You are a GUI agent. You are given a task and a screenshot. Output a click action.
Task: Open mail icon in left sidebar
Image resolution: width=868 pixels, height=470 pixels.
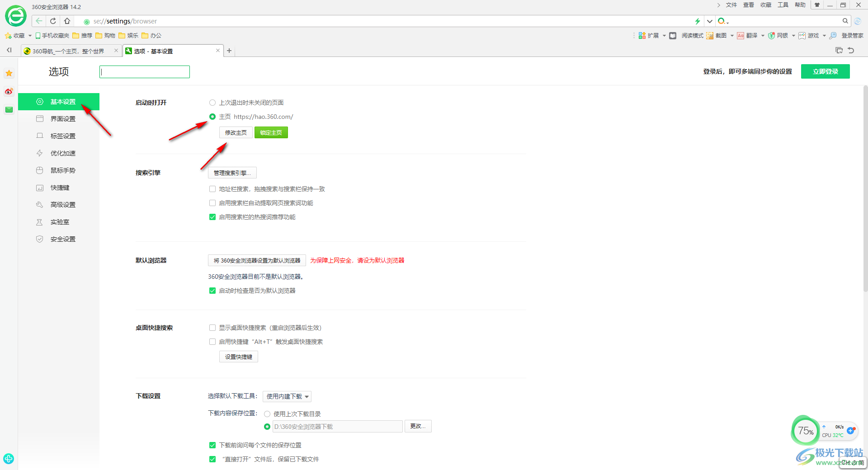click(x=9, y=109)
